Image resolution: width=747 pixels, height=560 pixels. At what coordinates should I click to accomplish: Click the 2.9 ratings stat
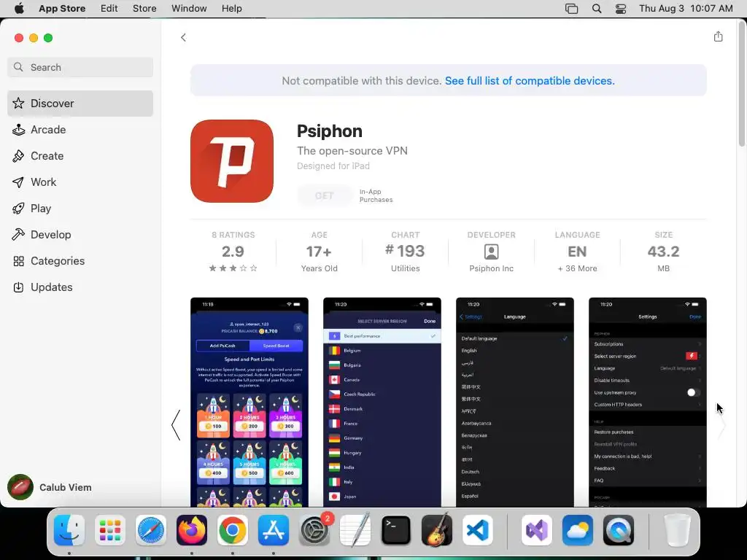tap(233, 252)
